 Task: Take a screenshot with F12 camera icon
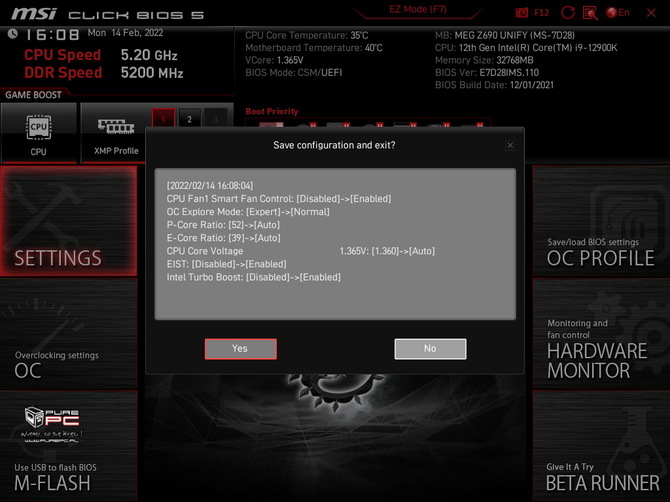pos(522,13)
